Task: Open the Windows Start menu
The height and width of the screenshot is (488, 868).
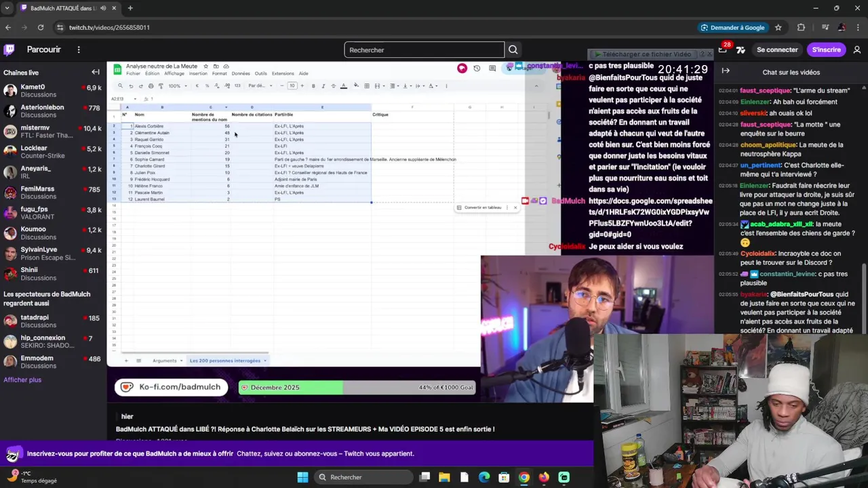Action: (x=302, y=477)
